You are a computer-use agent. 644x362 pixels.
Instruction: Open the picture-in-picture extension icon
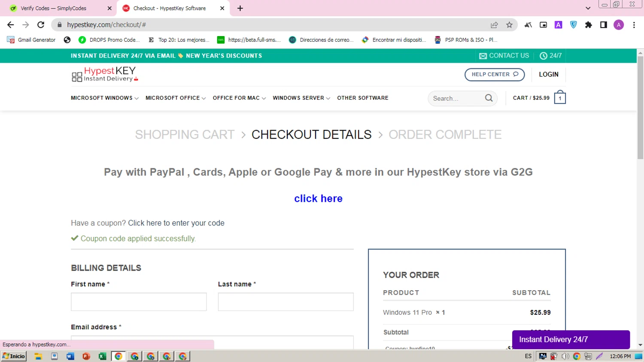[544, 25]
